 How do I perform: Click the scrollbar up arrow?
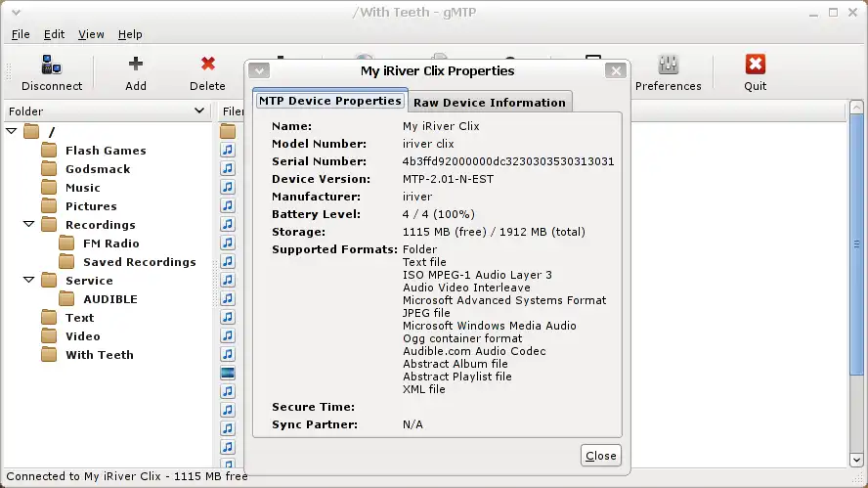click(856, 107)
